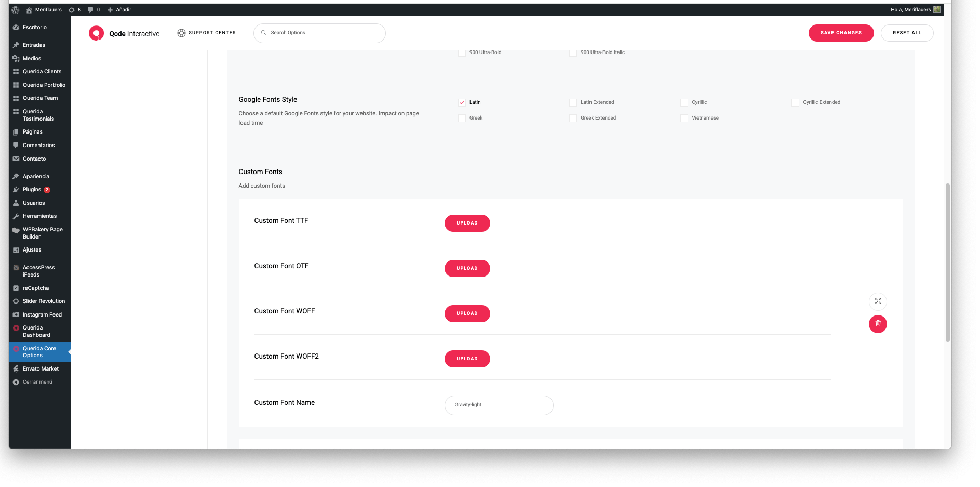Viewport: 980px width, 487px height.
Task: Open the Añadir new content menu
Action: (x=119, y=10)
